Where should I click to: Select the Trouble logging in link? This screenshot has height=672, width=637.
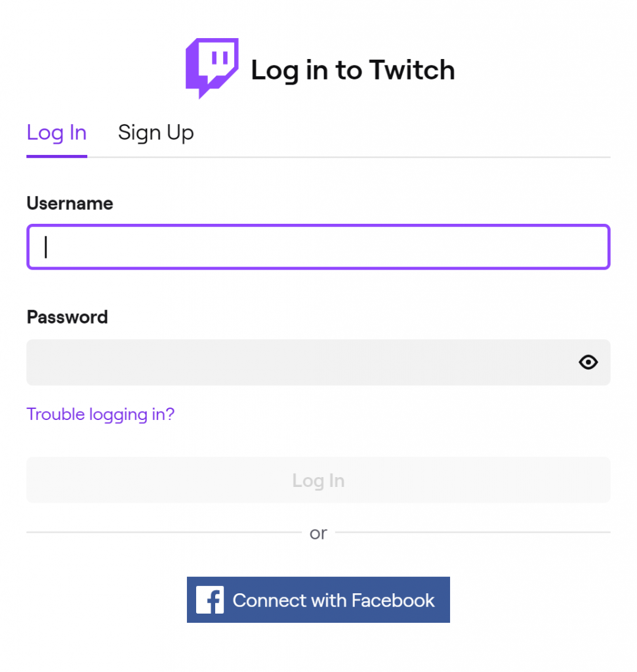click(100, 414)
